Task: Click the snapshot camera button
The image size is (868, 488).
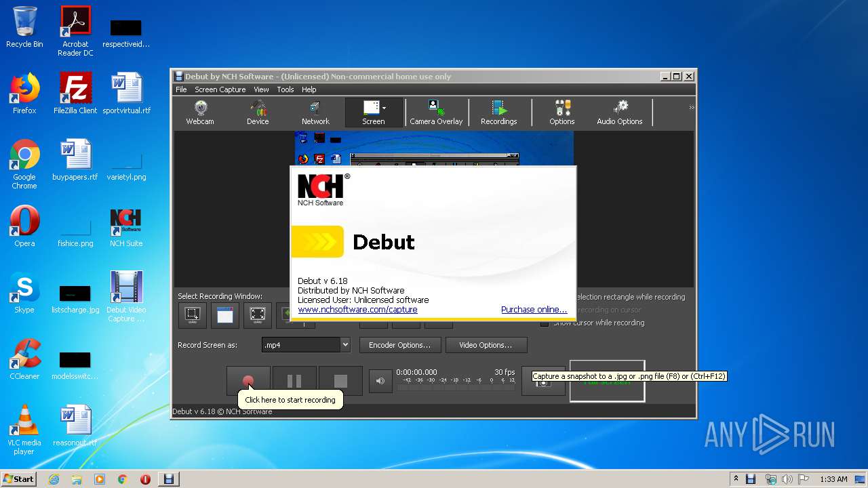Action: point(543,382)
